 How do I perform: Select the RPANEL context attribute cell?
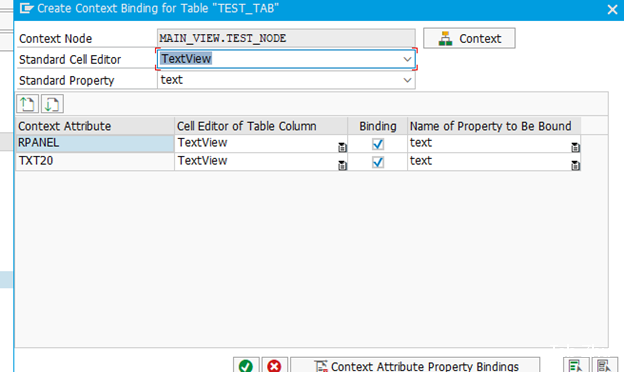click(x=95, y=143)
